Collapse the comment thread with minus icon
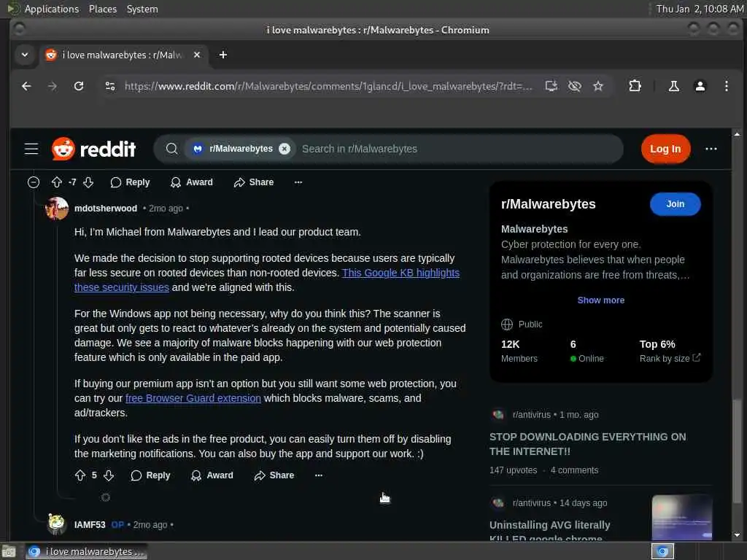The height and width of the screenshot is (560, 747). pyautogui.click(x=34, y=182)
